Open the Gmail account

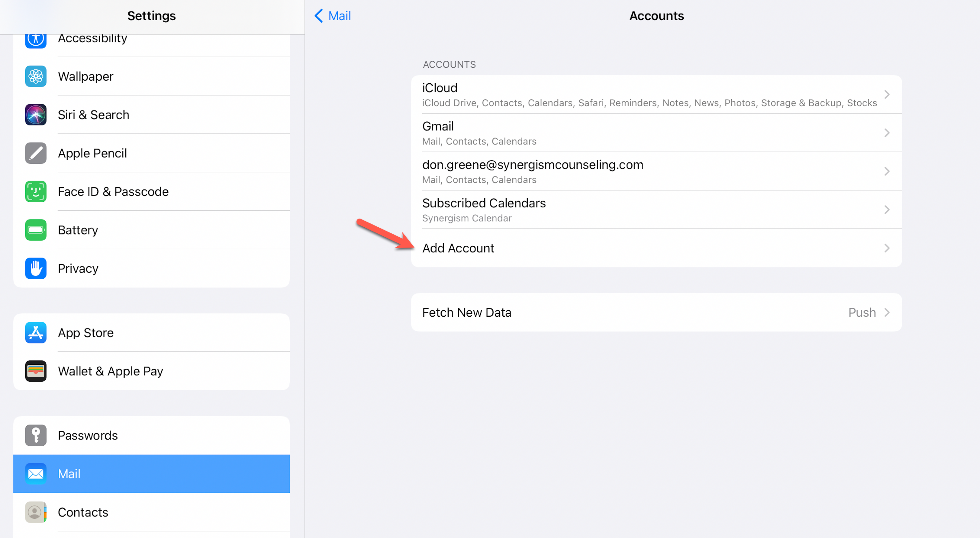(656, 133)
